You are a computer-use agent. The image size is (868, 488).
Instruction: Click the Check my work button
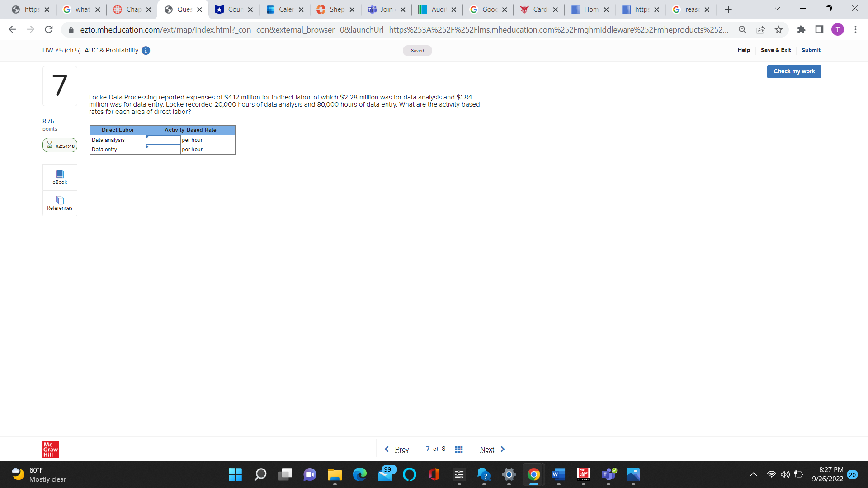point(794,71)
